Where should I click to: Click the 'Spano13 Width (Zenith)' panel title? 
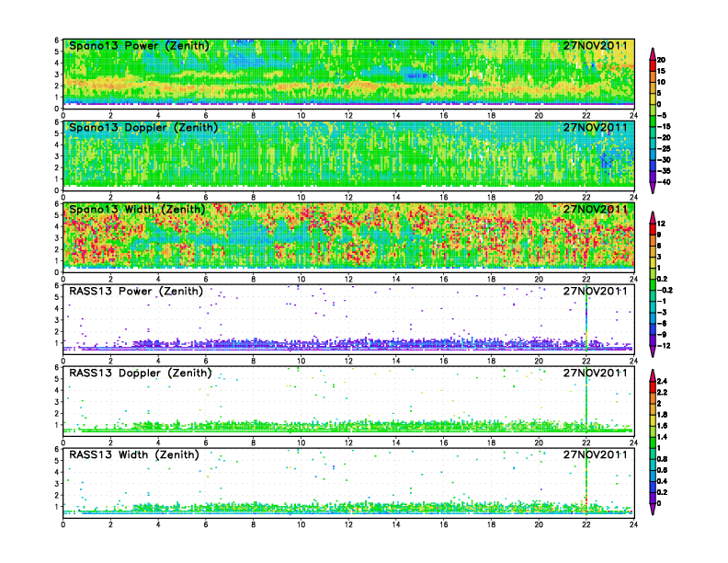click(137, 209)
